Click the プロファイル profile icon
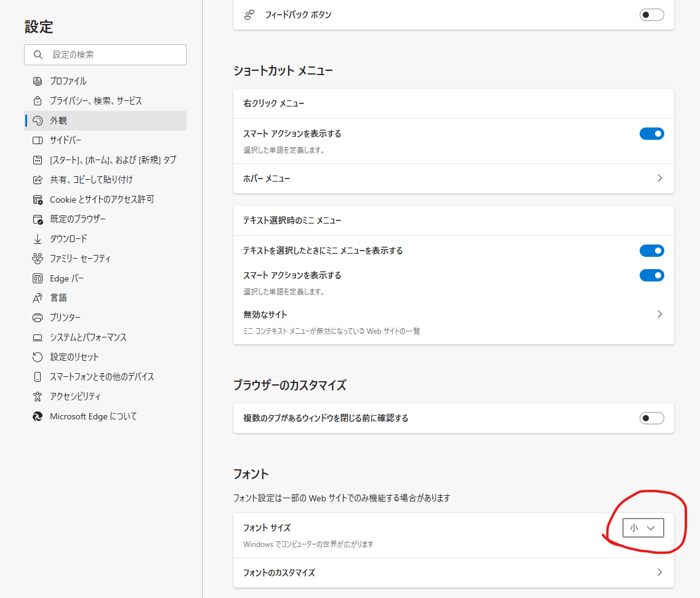700x598 pixels. (x=38, y=81)
